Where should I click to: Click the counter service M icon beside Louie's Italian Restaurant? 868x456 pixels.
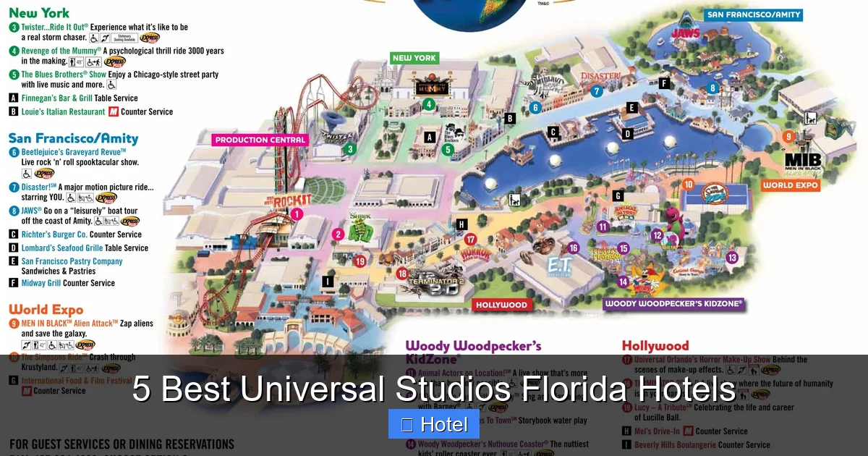point(113,112)
